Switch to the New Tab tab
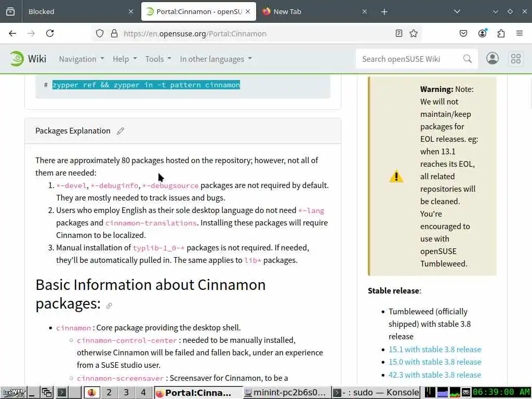 (x=314, y=11)
